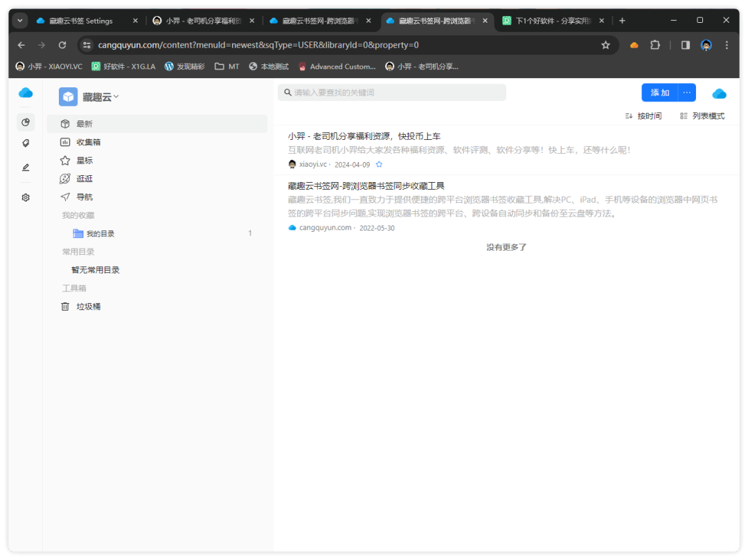
Task: Click the 添加 add button
Action: tap(660, 93)
